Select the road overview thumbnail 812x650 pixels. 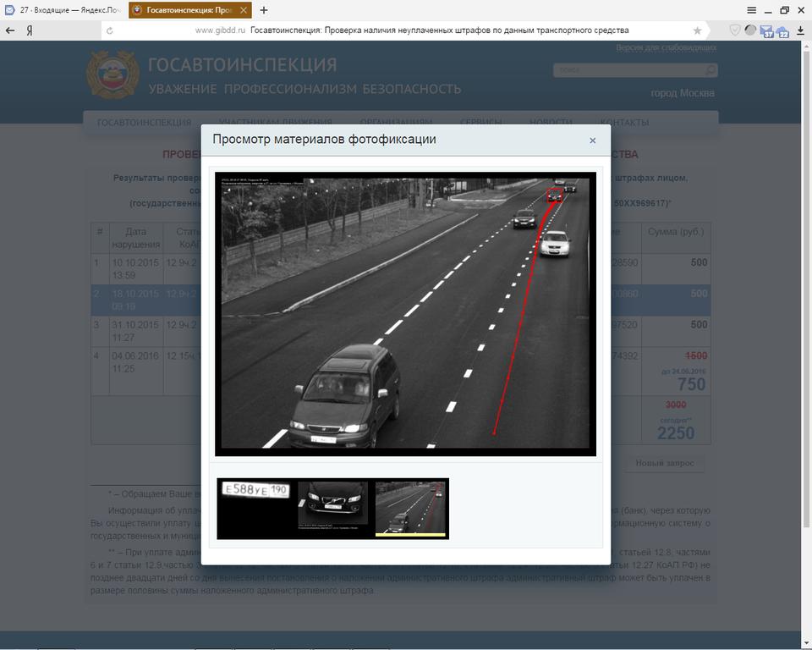pyautogui.click(x=411, y=508)
